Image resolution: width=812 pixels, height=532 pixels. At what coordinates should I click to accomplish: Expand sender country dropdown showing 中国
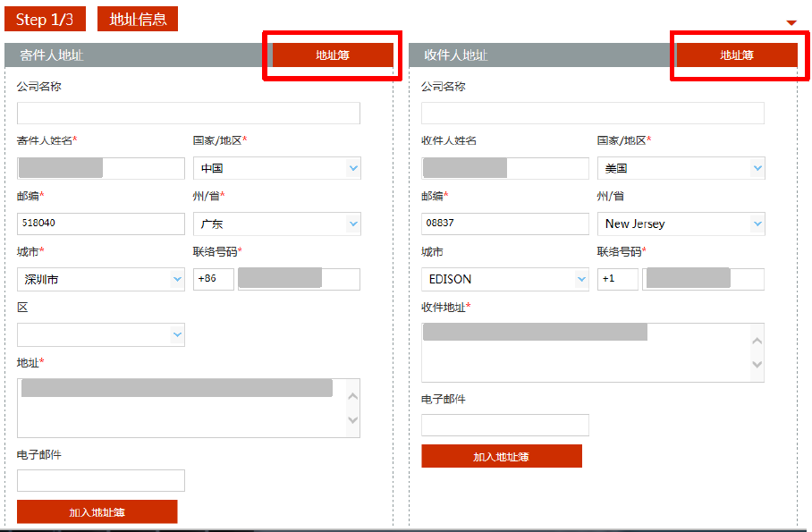click(x=277, y=168)
